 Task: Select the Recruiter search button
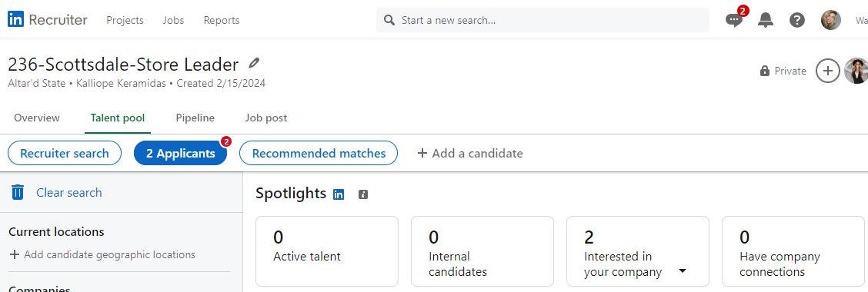(x=64, y=153)
